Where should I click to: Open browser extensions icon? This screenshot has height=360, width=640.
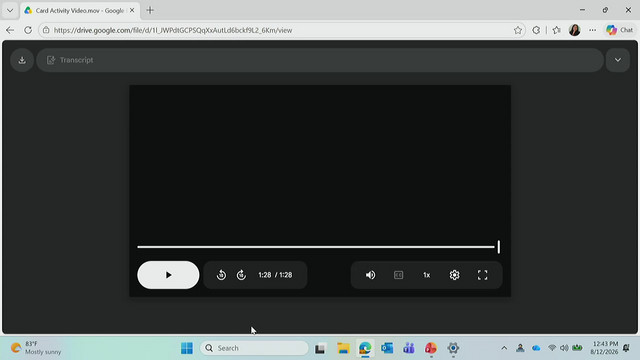click(536, 30)
